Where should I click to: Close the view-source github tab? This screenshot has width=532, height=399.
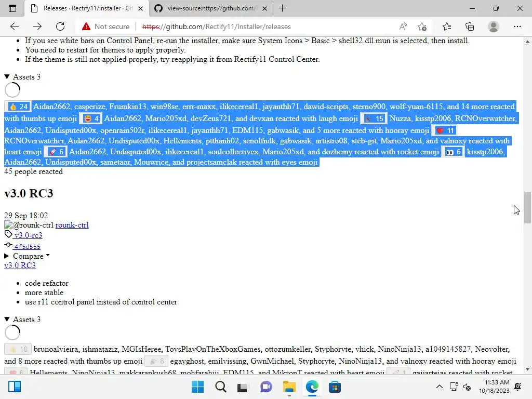click(265, 8)
